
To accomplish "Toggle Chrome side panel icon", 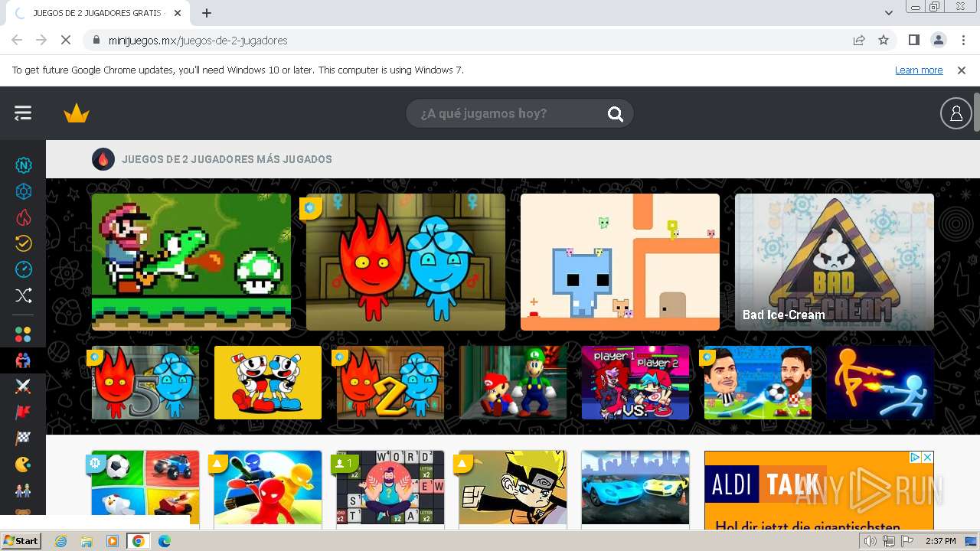I will coord(913,40).
